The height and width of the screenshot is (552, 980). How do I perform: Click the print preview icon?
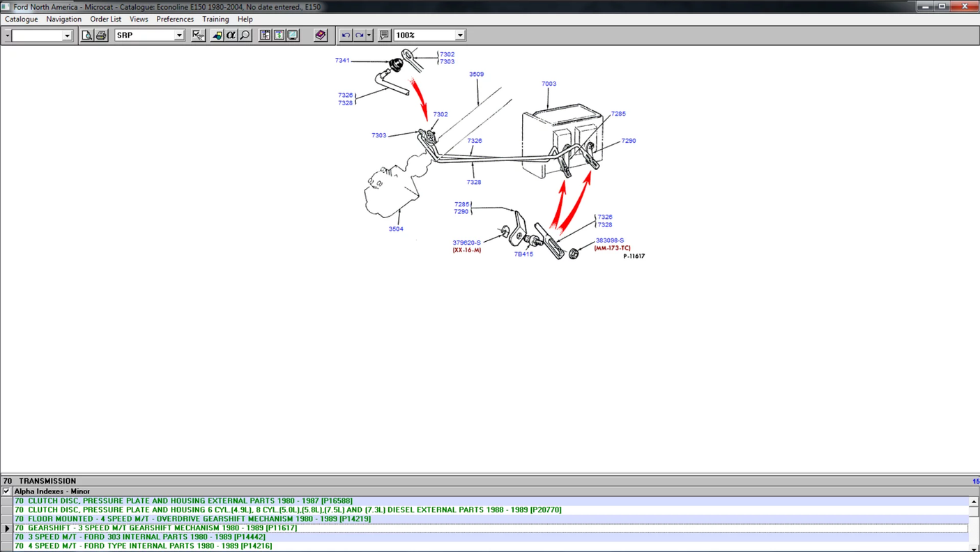[x=87, y=35]
